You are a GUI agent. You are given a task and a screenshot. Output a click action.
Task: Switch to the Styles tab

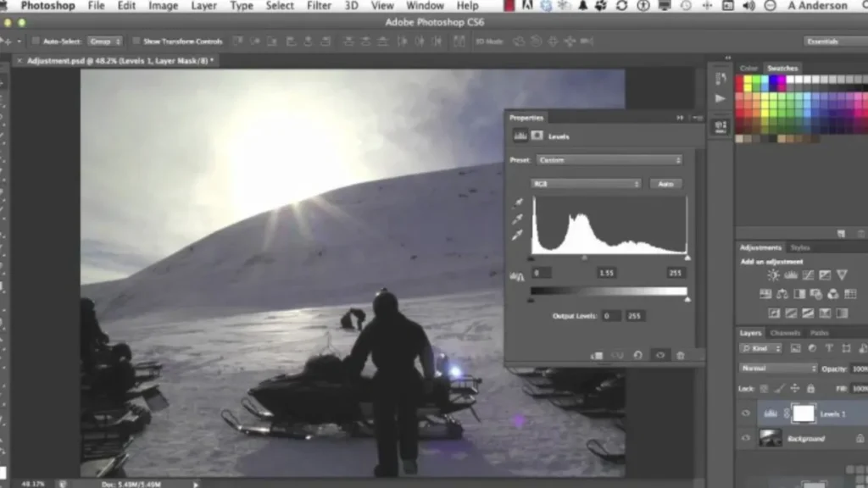tap(800, 247)
